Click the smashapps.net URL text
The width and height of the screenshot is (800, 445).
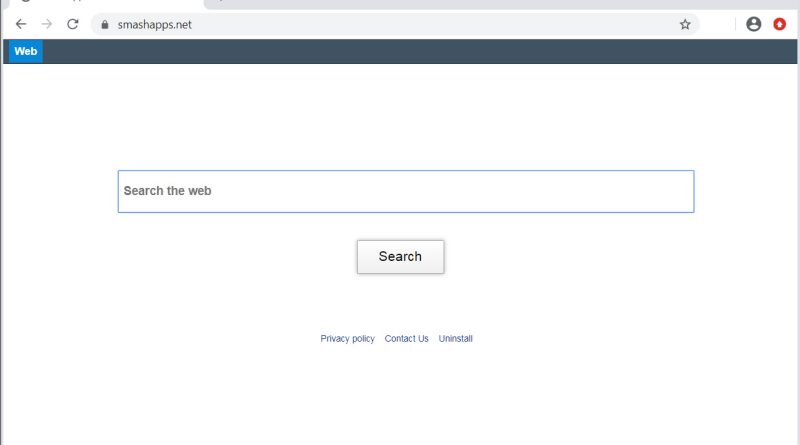coord(154,25)
